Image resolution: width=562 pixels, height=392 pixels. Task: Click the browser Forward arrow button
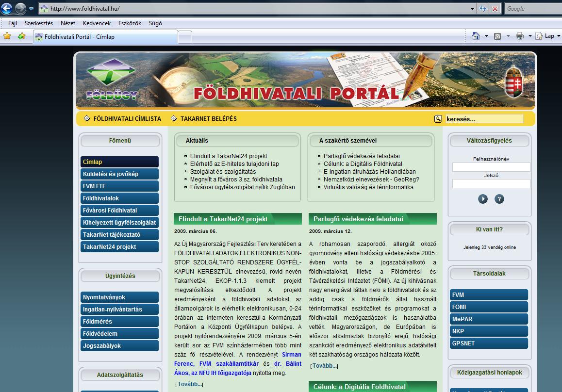21,8
